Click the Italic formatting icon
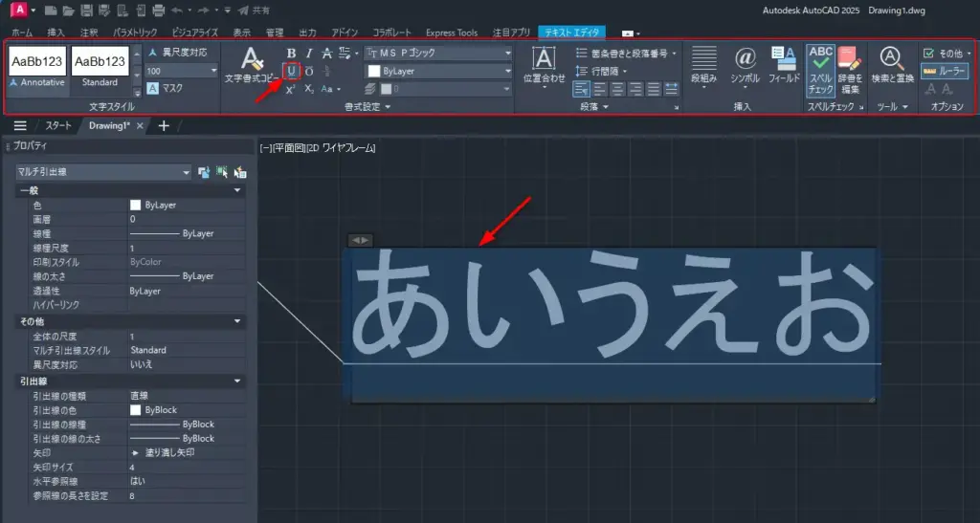The width and height of the screenshot is (980, 523). (309, 53)
